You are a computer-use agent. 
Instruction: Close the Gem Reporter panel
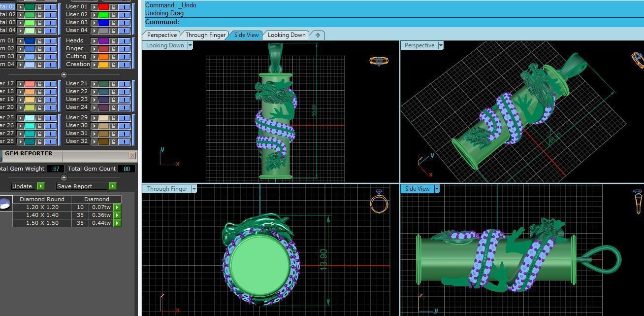(x=132, y=155)
